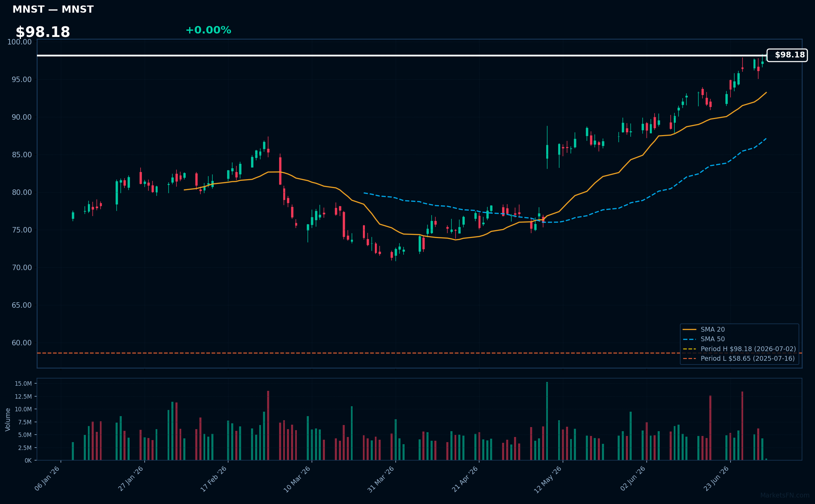Click the 23 Jun '26 date label

coord(716,479)
